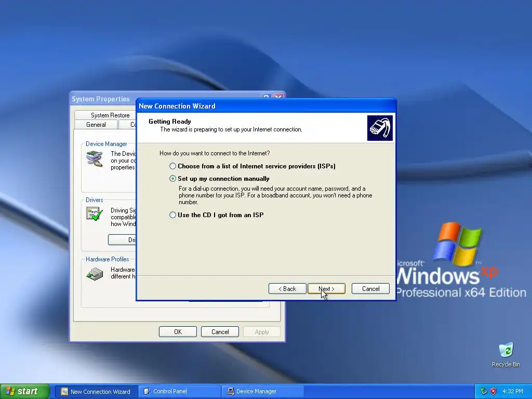Screen dimensions: 532x399
Task: Click the Device Manager icon in System Properties
Action: coord(95,159)
